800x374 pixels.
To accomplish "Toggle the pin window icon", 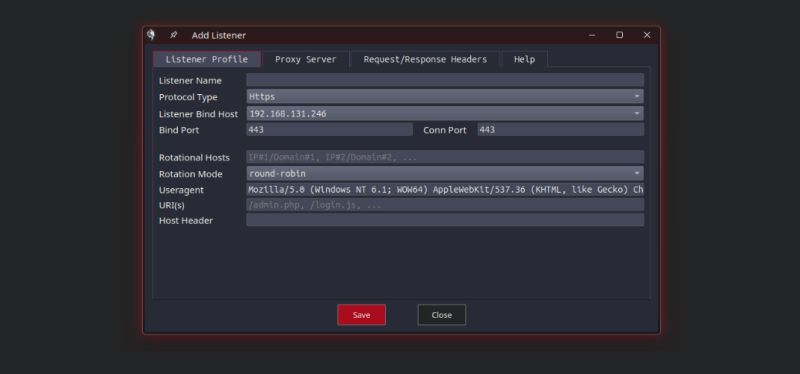I will tap(173, 35).
